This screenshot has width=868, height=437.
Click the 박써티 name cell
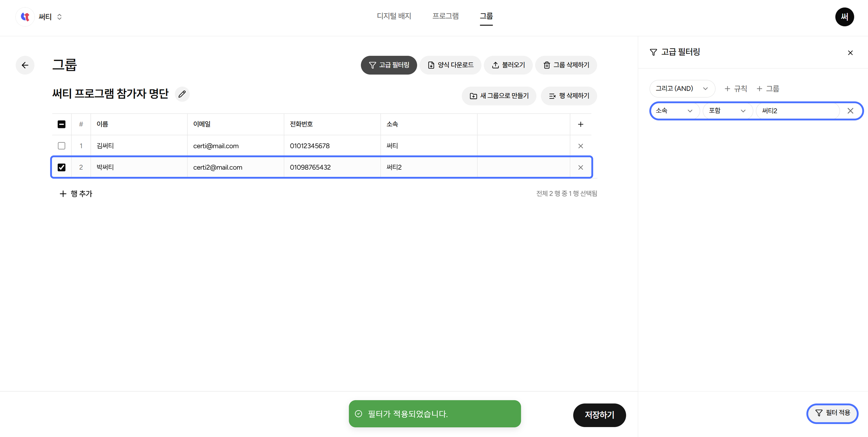pos(139,167)
